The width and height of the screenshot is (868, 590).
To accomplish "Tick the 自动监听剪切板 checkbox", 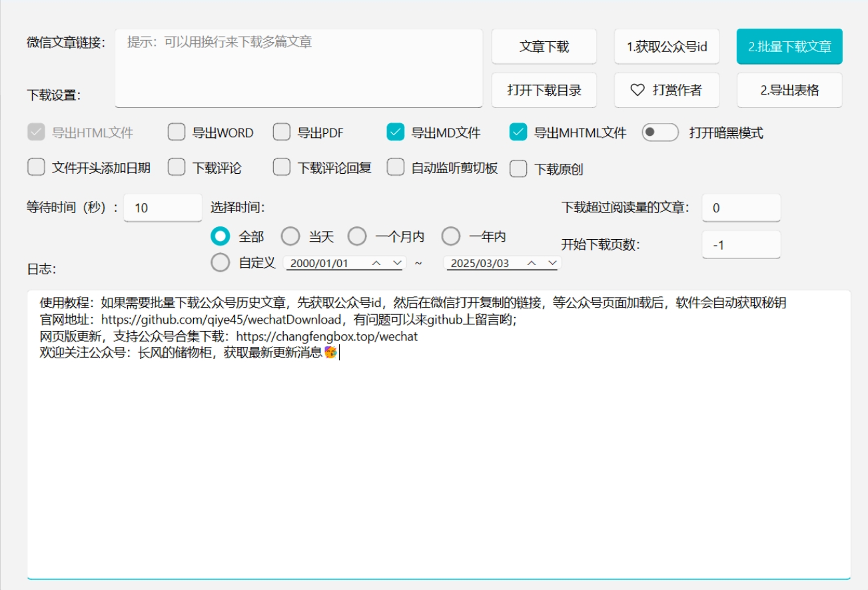I will point(396,168).
